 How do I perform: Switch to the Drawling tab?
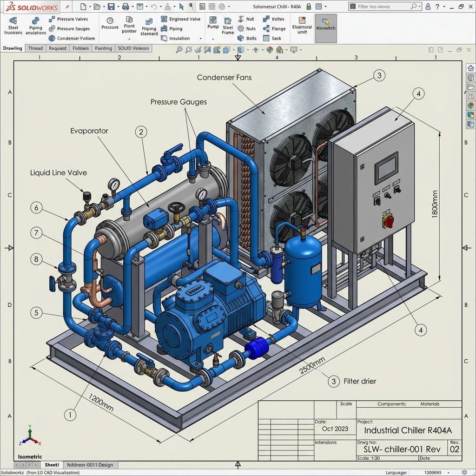click(13, 48)
